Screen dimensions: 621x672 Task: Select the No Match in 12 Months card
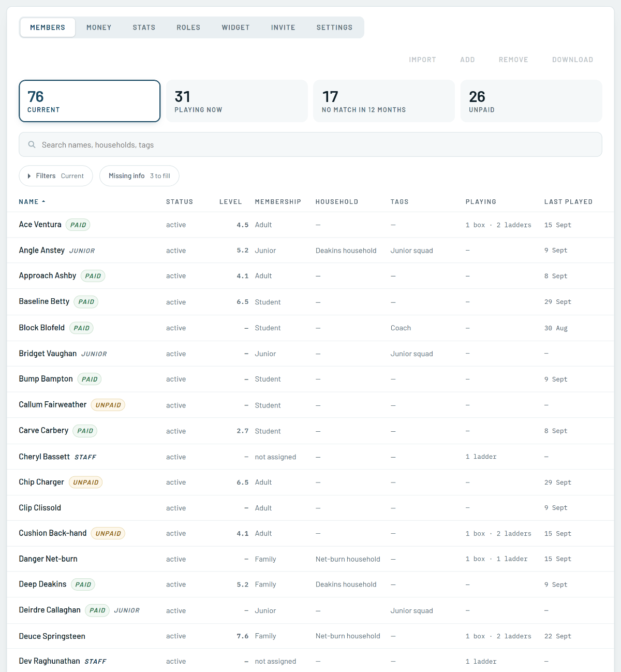pos(384,101)
